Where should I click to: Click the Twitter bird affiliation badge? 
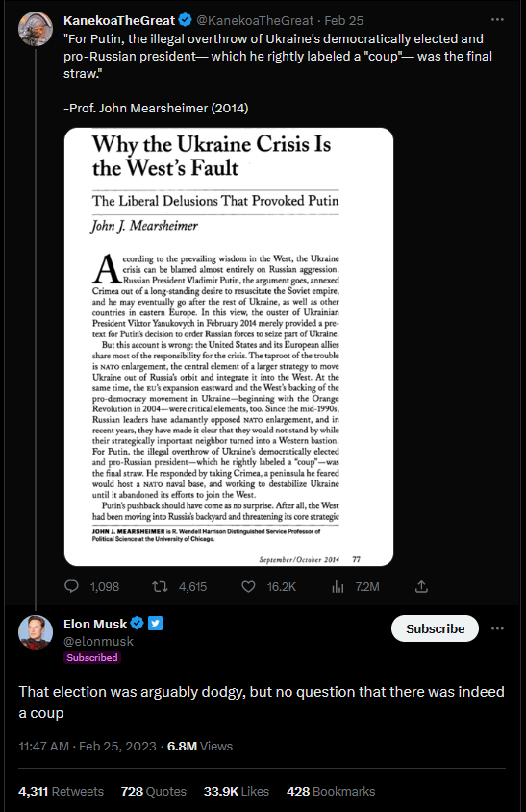click(156, 623)
